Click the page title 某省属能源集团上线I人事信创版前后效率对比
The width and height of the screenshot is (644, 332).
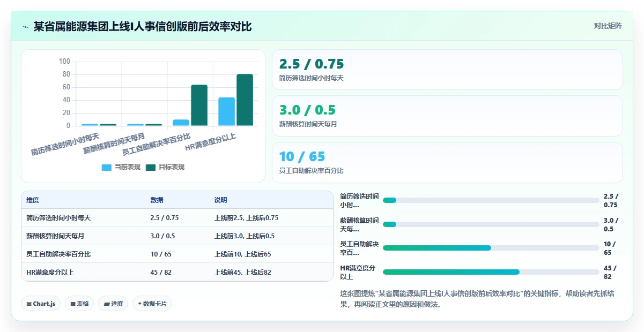[x=143, y=27]
